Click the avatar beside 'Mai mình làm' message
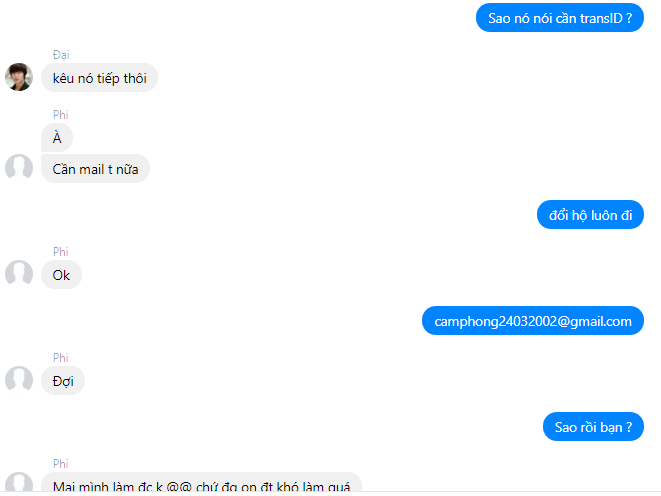The height and width of the screenshot is (496, 661). (x=19, y=482)
